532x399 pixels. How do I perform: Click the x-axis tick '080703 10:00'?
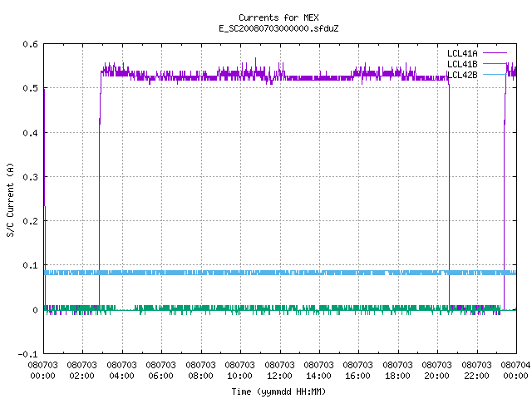[x=239, y=371]
